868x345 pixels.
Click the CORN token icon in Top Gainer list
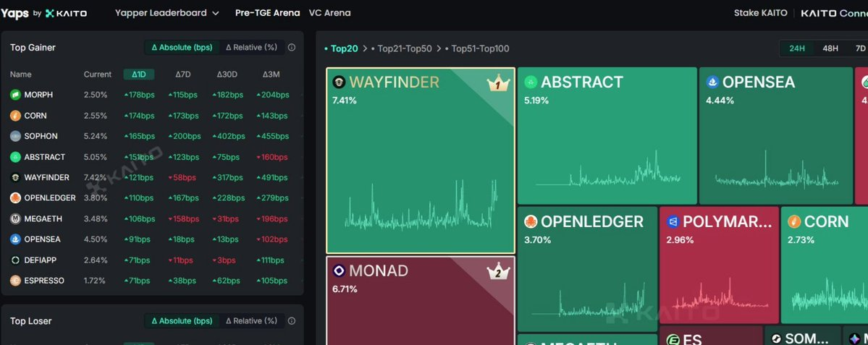coord(15,116)
